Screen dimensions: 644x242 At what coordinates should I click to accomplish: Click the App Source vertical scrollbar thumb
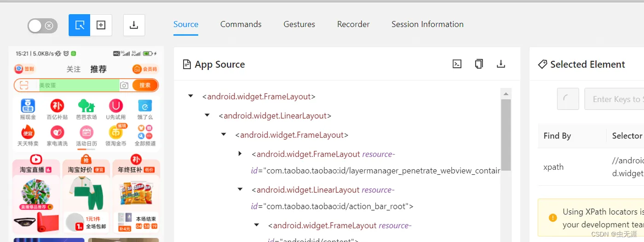(506, 135)
